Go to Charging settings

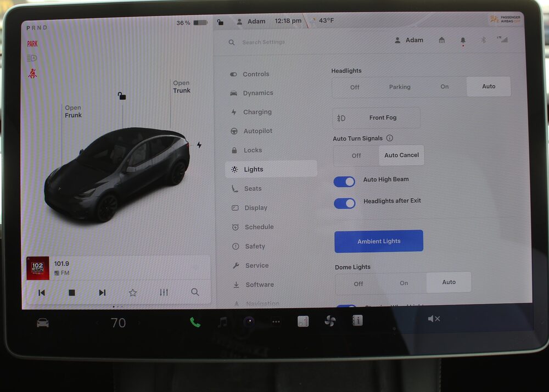[x=257, y=112]
